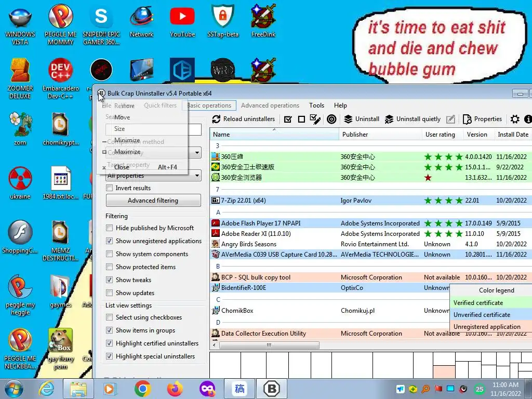Click the modify/edit pencil toolbar icon
This screenshot has width=532, height=399.
tap(450, 119)
